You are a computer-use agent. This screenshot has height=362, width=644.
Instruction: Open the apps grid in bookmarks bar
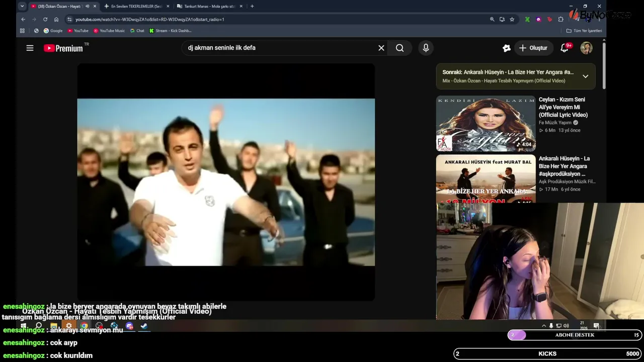22,31
